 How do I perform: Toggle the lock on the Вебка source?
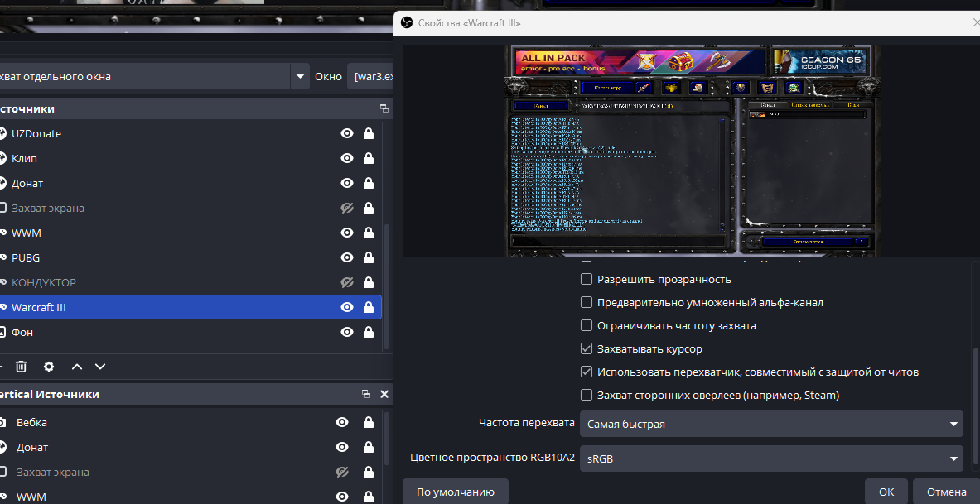(369, 423)
